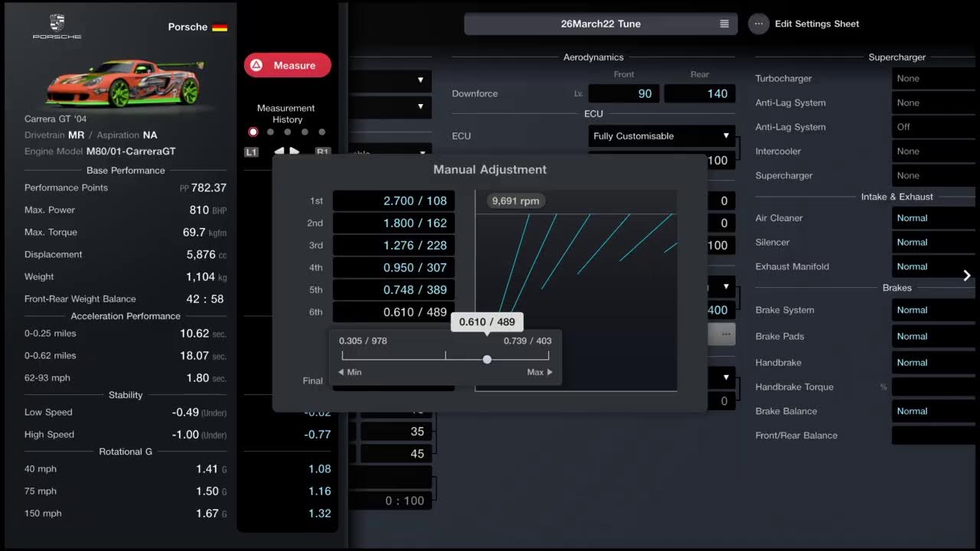Image resolution: width=980 pixels, height=551 pixels.
Task: Go to next measurement with right arrow
Action: [295, 152]
